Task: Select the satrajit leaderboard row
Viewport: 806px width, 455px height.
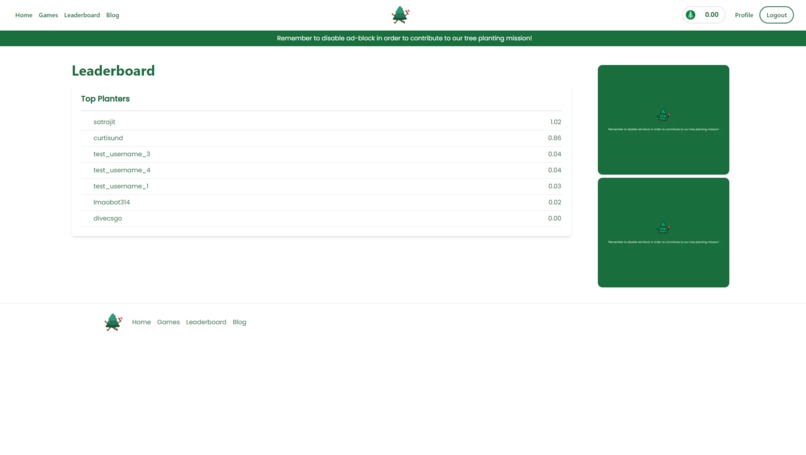Action: tap(321, 122)
